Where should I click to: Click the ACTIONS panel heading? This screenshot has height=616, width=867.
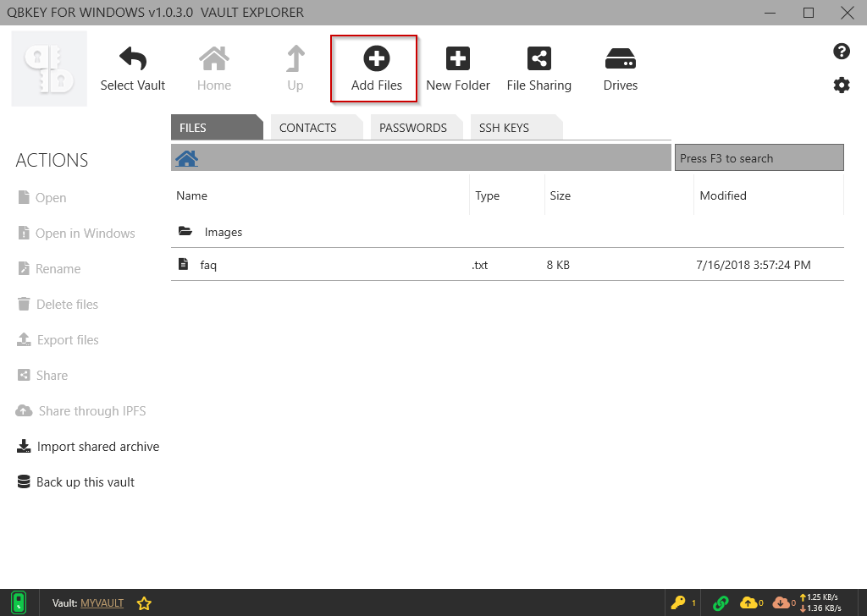[x=52, y=160]
